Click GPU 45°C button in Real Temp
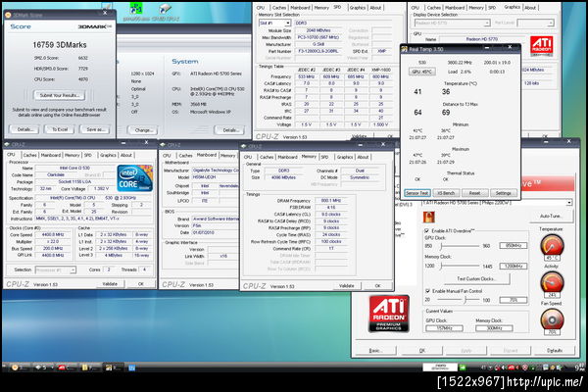This screenshot has width=588, height=392. click(421, 72)
